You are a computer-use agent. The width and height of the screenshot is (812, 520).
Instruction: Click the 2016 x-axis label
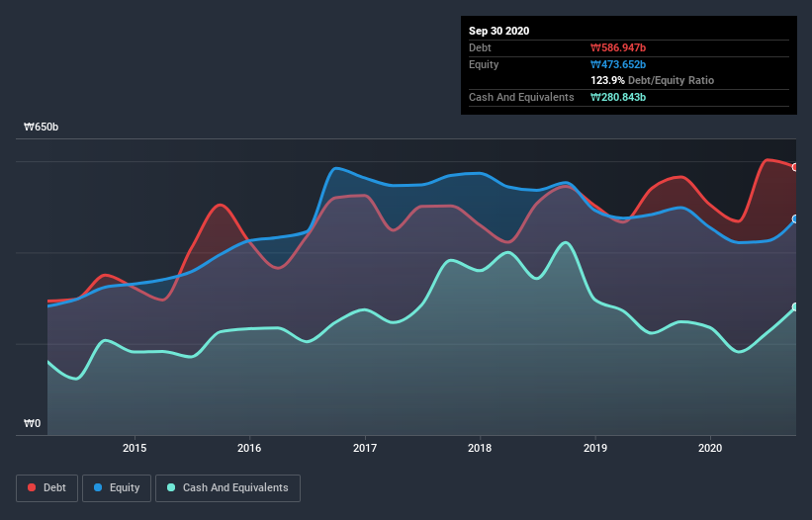(249, 448)
